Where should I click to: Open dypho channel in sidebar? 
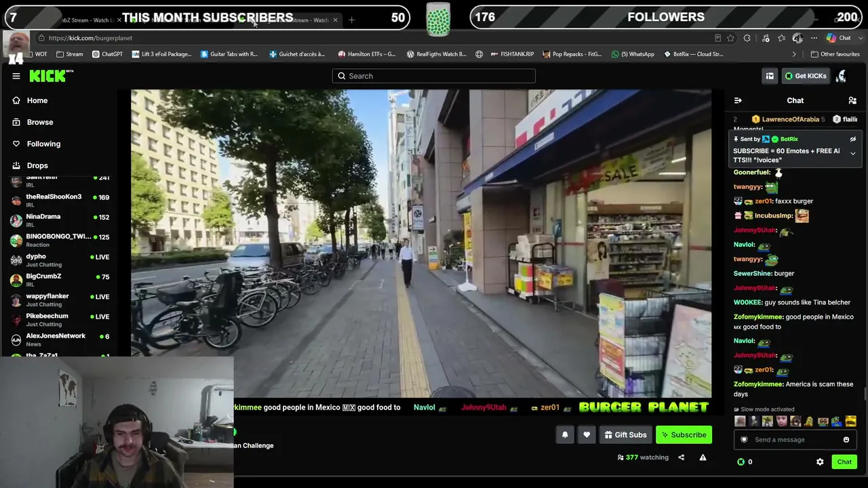pyautogui.click(x=60, y=260)
